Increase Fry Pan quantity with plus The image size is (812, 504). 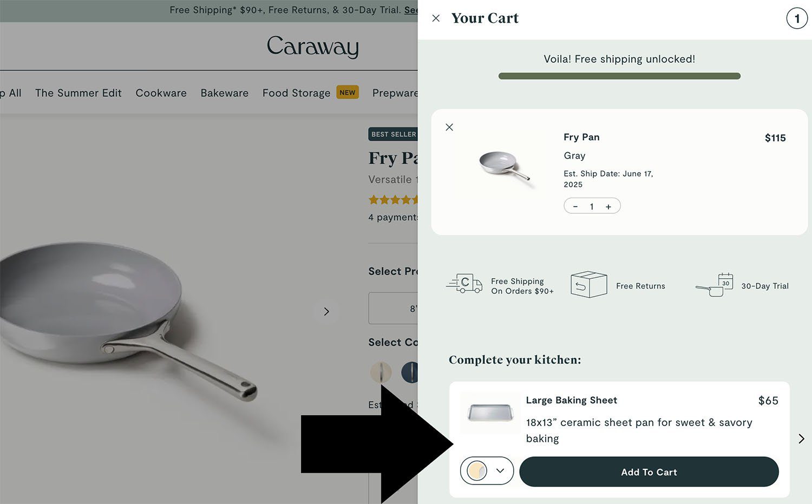tap(608, 206)
